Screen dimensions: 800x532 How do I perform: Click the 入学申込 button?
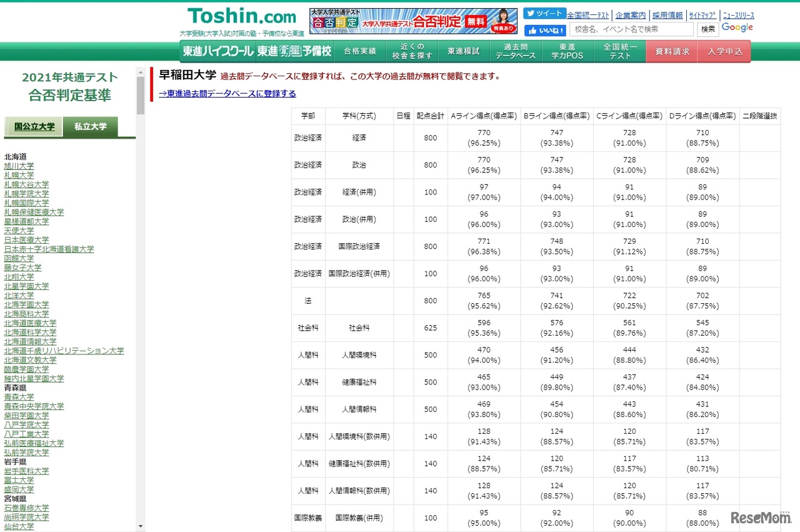(724, 52)
